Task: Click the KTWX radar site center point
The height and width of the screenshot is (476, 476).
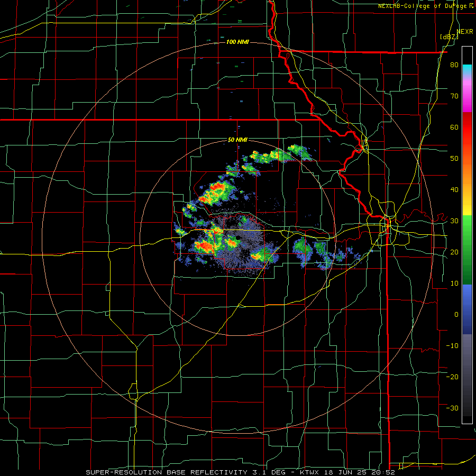Action: tap(237, 237)
